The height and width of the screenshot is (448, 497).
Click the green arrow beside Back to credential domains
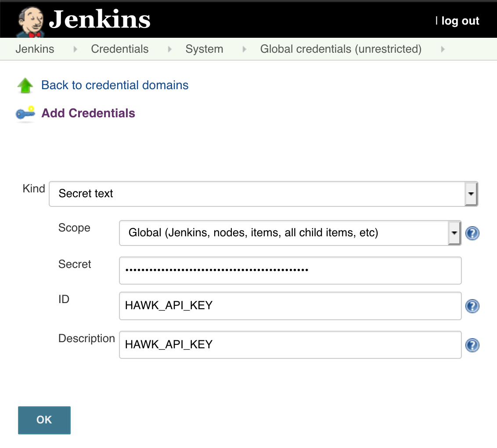25,85
